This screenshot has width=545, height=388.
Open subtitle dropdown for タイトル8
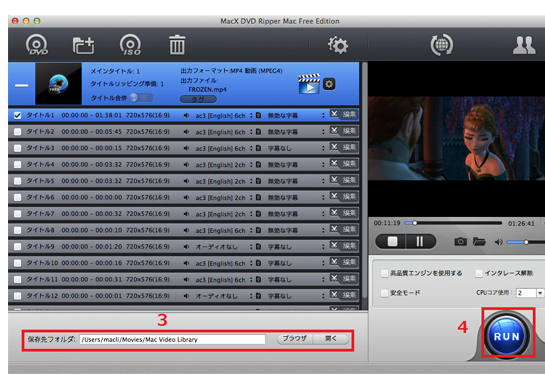coord(323,230)
